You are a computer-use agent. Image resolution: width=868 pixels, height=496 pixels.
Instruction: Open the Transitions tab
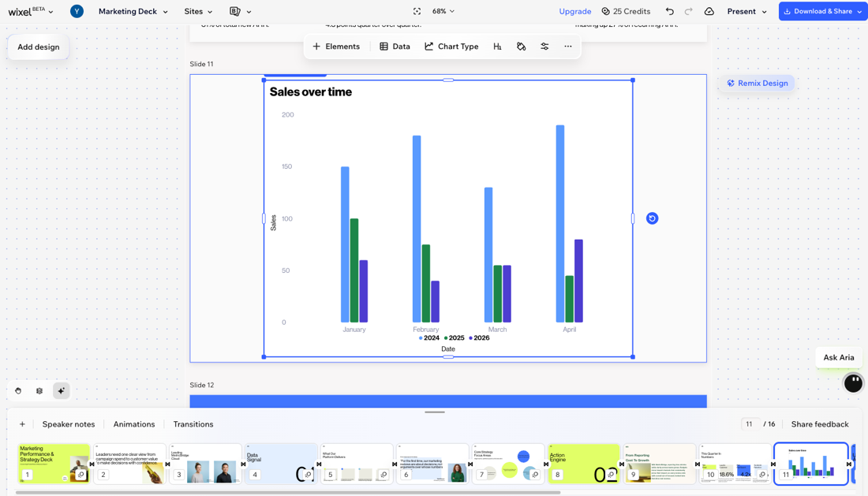[x=193, y=424]
